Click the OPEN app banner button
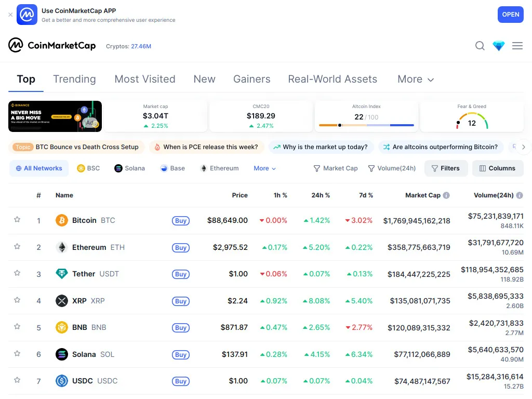 click(x=510, y=15)
